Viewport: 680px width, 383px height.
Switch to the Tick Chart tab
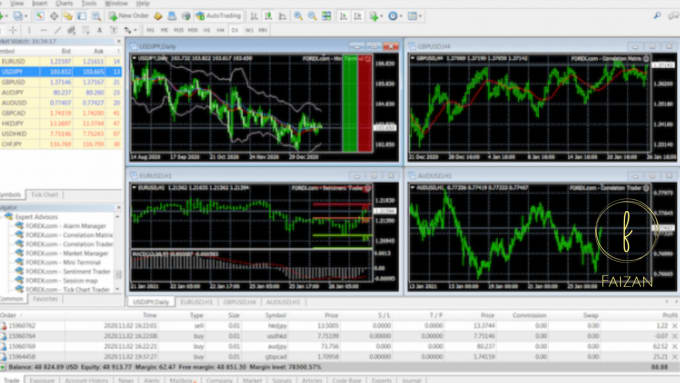point(44,195)
